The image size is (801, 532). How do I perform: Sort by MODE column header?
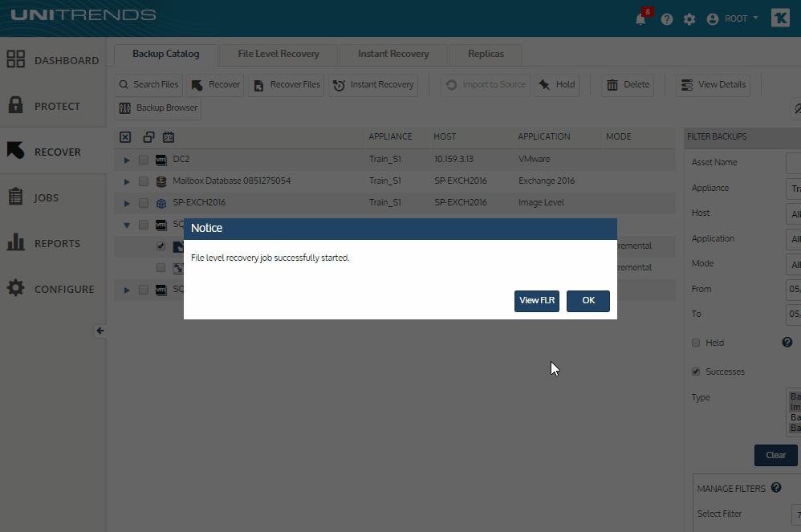click(619, 137)
